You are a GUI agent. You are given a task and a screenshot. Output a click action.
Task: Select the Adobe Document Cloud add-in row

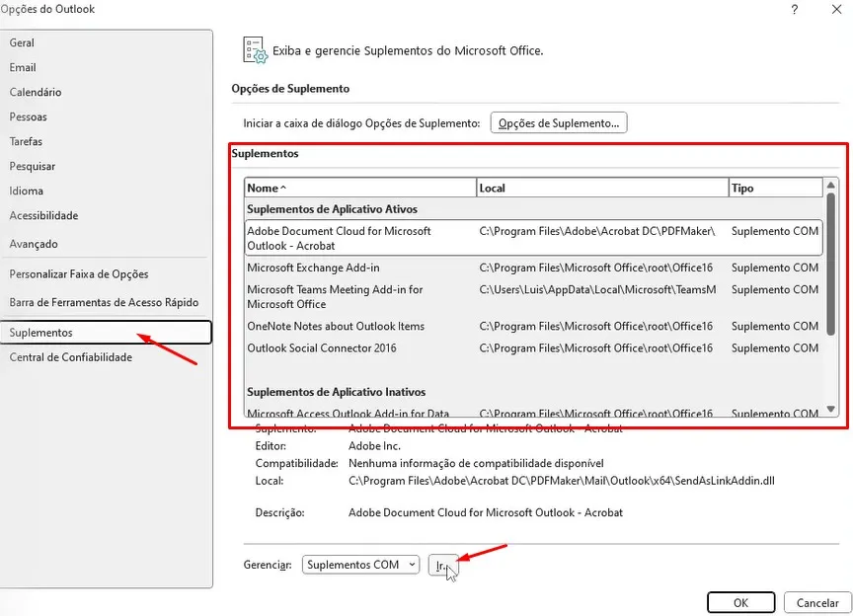coord(534,238)
